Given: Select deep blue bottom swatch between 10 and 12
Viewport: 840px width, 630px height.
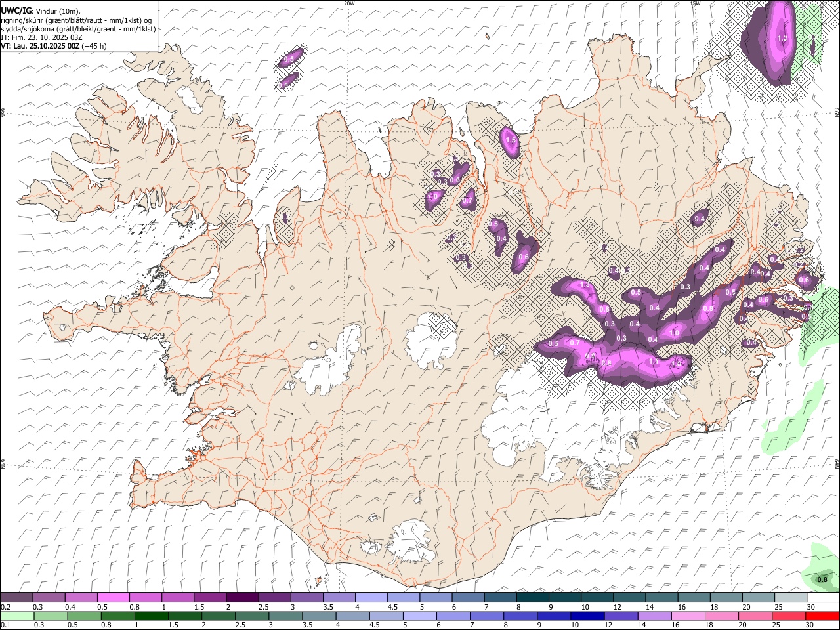Looking at the screenshot, I should pyautogui.click(x=587, y=616).
